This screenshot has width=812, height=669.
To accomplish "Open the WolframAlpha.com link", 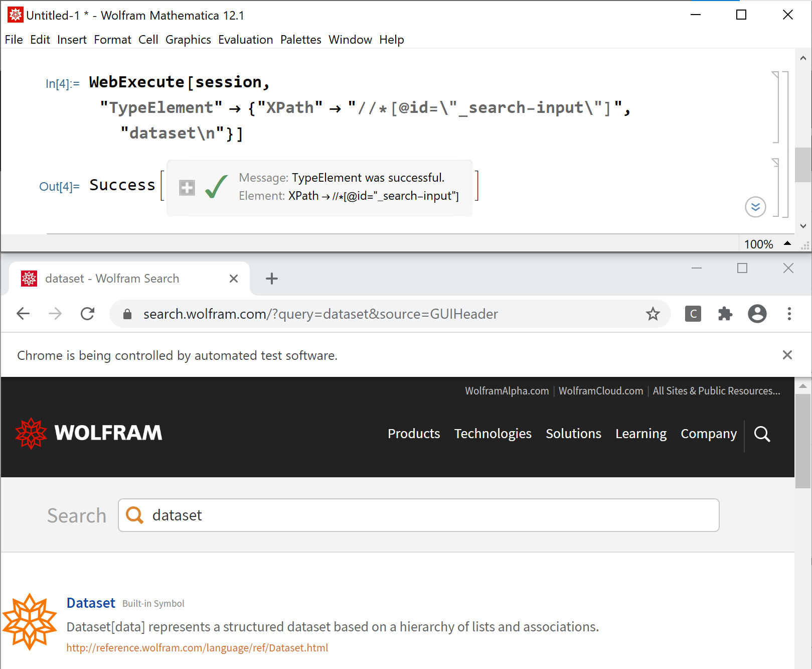I will click(507, 391).
